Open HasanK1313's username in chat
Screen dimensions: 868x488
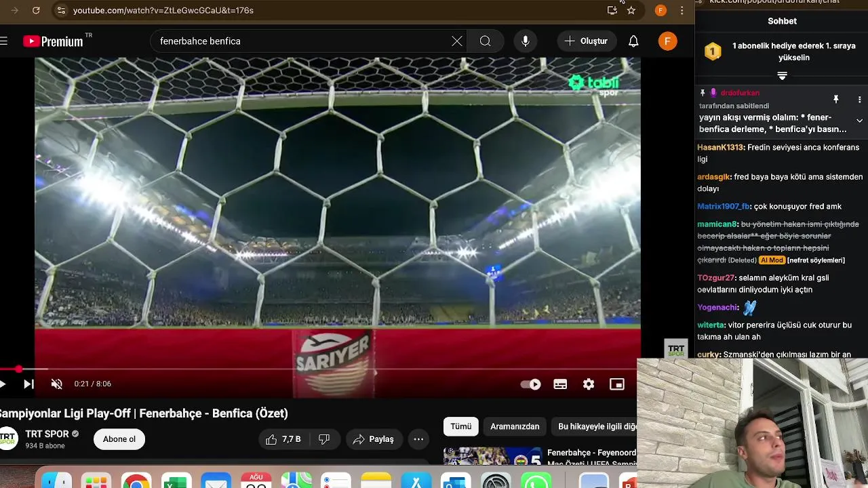721,147
